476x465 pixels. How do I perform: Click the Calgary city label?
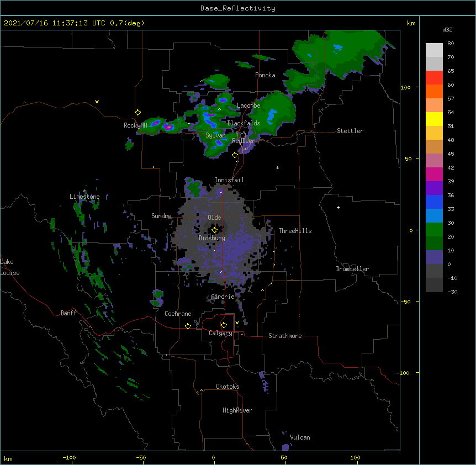pos(220,333)
